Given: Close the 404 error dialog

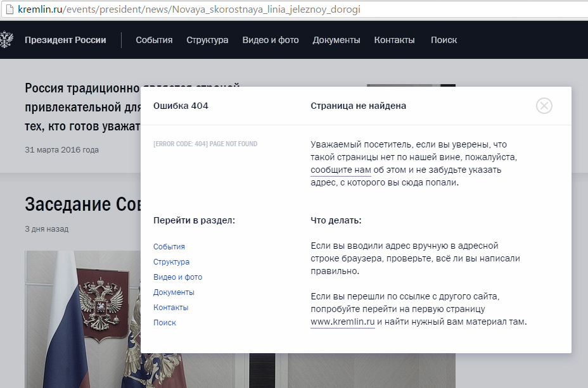Looking at the screenshot, I should tap(544, 106).
